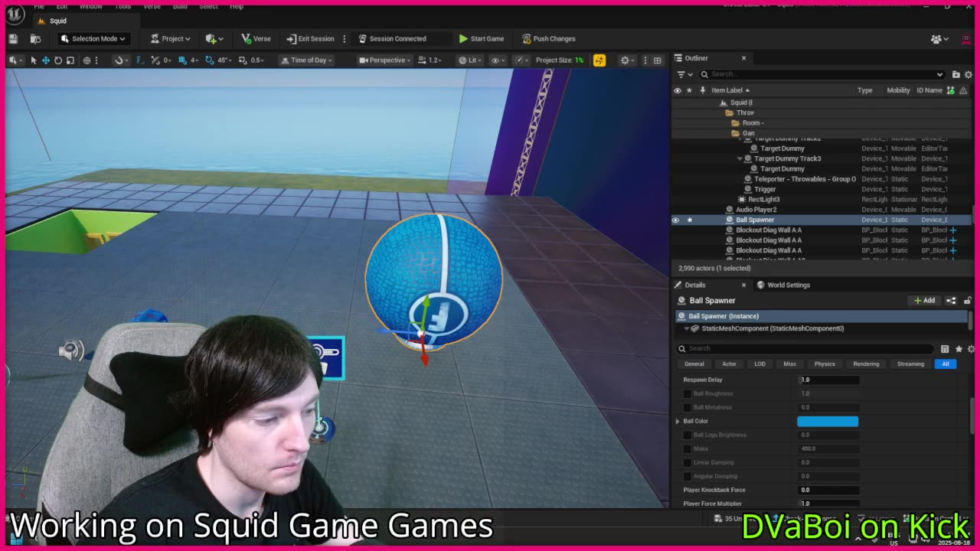Open the add-actor plus dropdown

pyautogui.click(x=214, y=38)
